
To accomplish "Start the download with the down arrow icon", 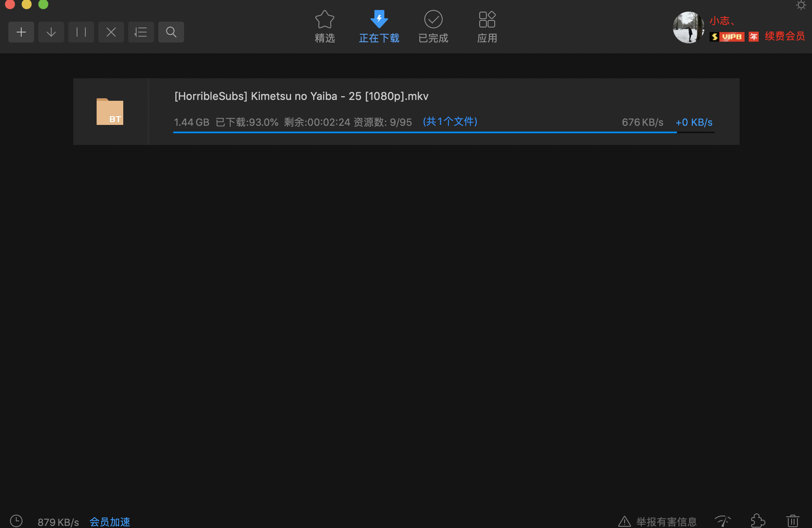I will pyautogui.click(x=51, y=32).
